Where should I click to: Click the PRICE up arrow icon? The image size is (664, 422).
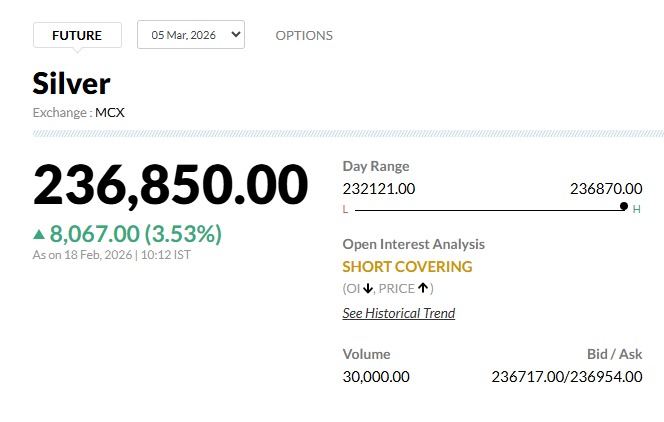coord(423,289)
